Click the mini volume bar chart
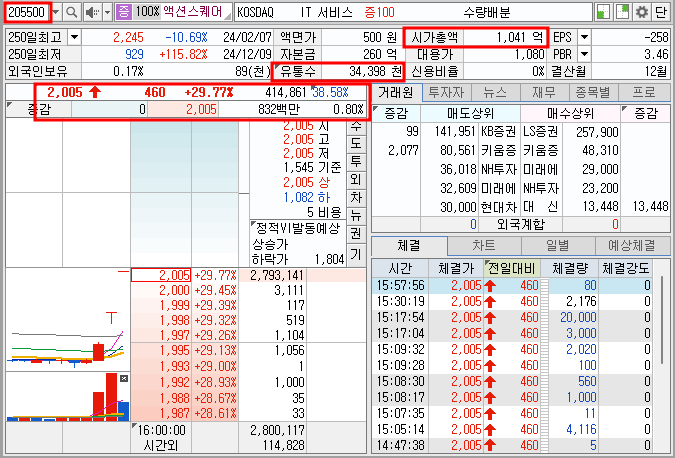675x458 pixels. [x=68, y=397]
